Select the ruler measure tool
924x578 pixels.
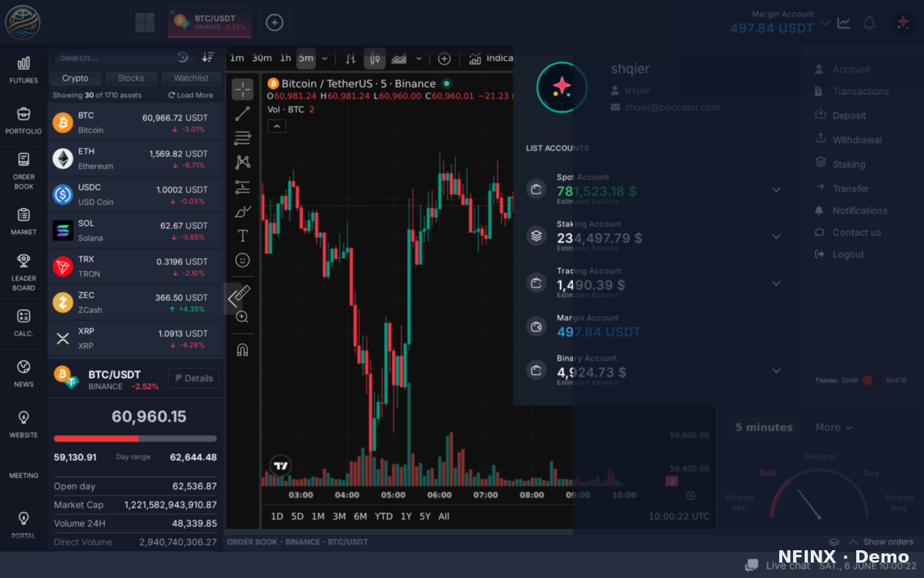click(243, 292)
